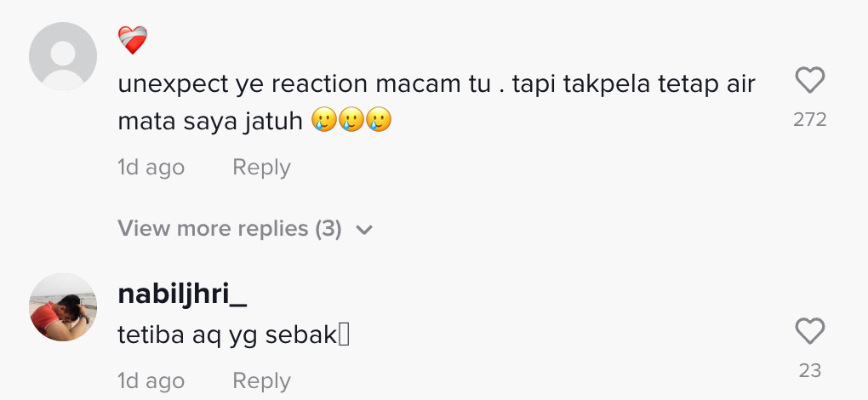
Task: Reply to nabiljhri_'s comment
Action: [261, 380]
